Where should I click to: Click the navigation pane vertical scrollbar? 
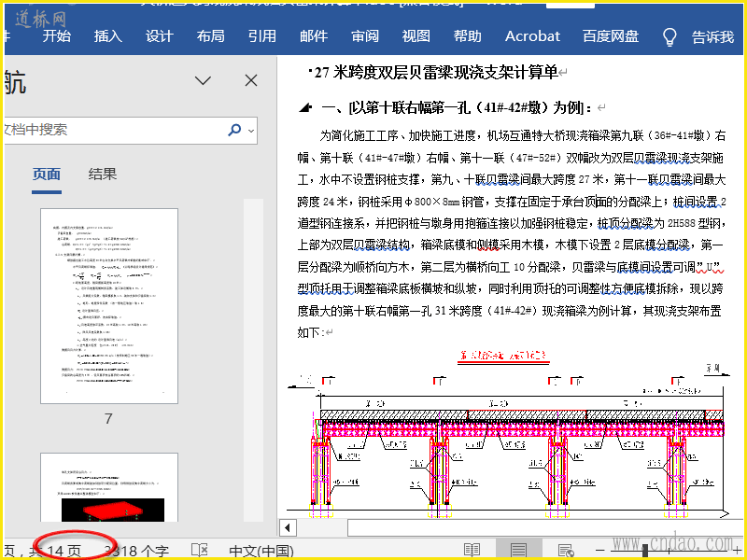click(253, 360)
